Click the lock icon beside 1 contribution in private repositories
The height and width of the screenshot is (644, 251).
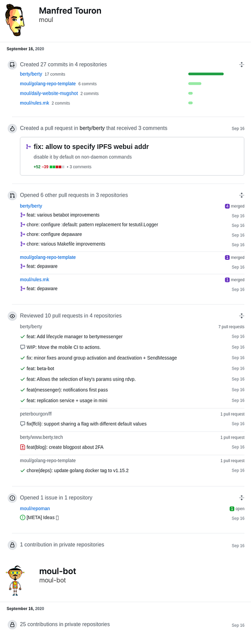(x=12, y=545)
